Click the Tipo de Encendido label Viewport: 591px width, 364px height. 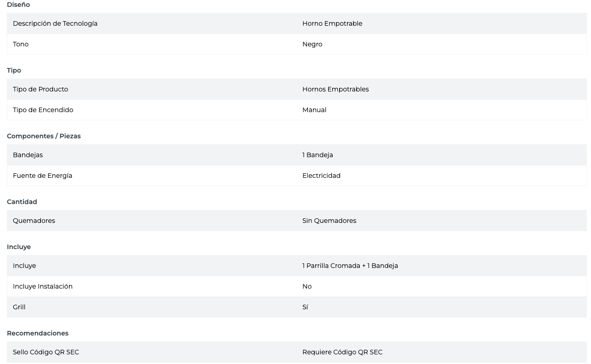(x=43, y=110)
